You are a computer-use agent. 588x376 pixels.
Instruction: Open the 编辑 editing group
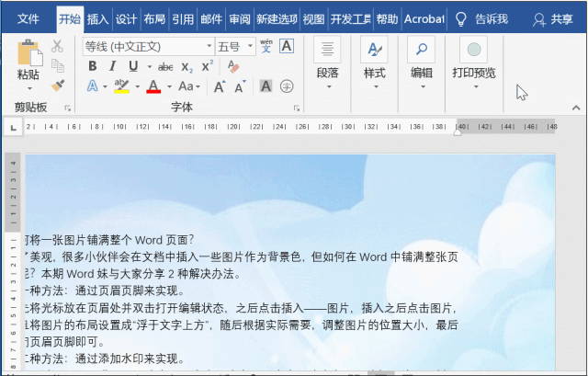[421, 63]
